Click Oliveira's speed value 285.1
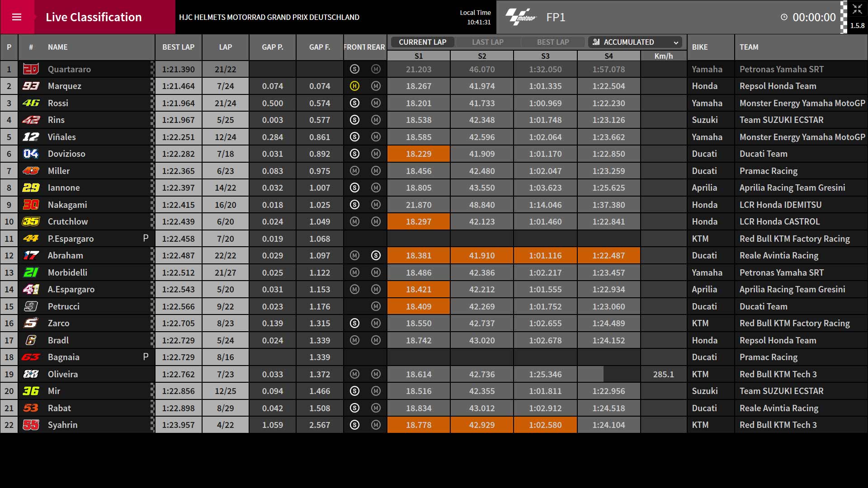The image size is (868, 488). coord(664,374)
